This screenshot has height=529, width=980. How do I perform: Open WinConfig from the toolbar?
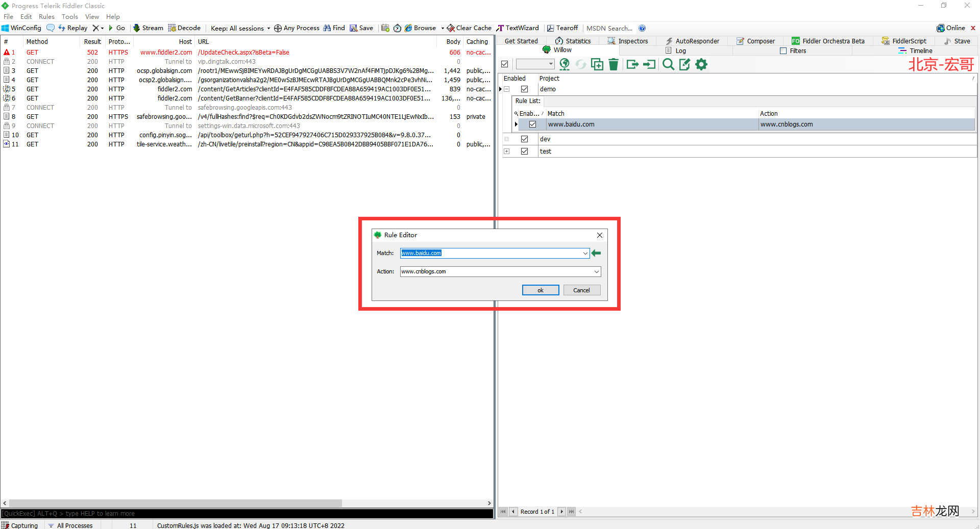click(x=21, y=28)
